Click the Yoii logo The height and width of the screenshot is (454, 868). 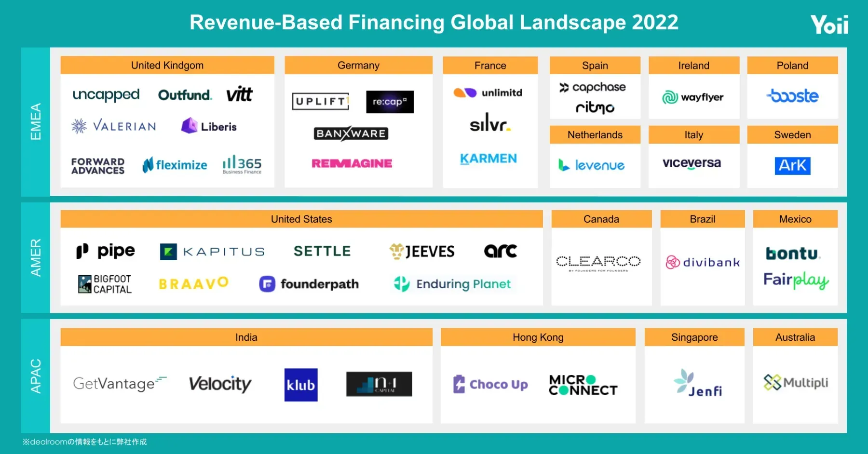click(x=829, y=25)
